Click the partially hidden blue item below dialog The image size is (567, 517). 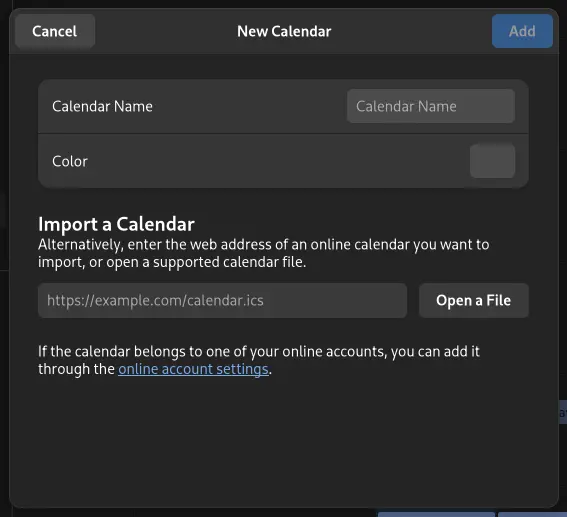point(436,514)
